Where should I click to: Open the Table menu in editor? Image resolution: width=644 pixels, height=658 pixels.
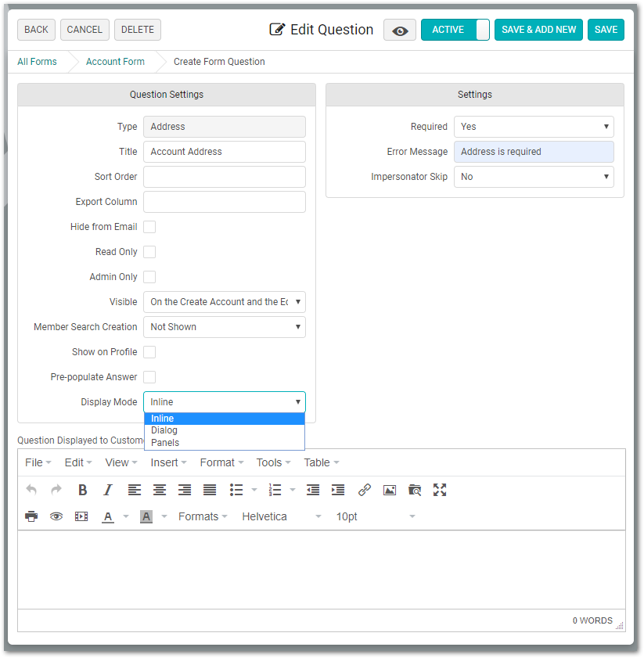(x=321, y=462)
